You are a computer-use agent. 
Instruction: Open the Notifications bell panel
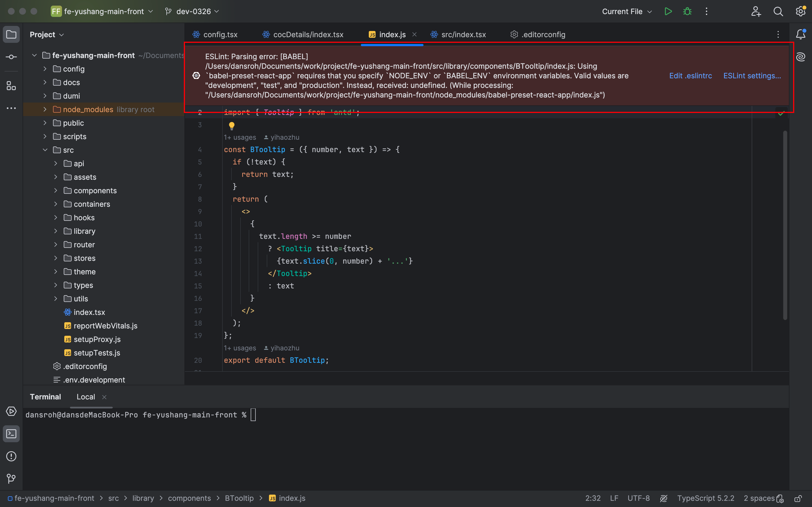801,34
